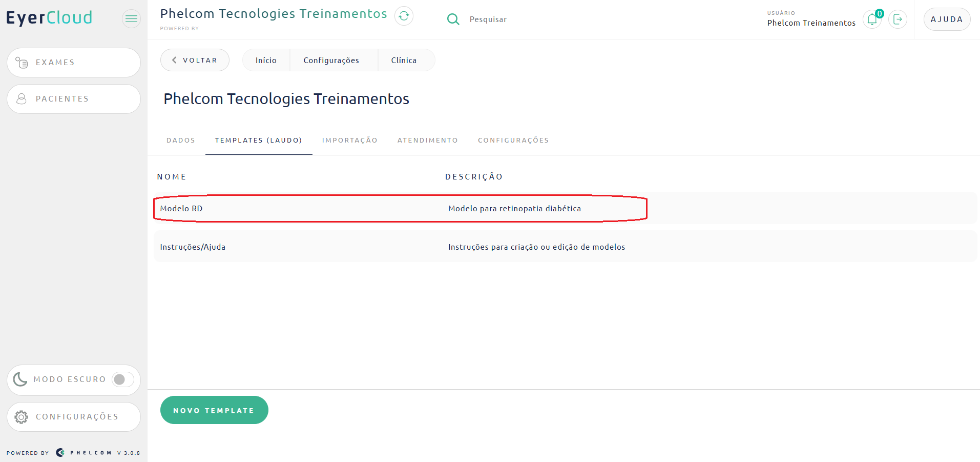Click the search magnifier icon
The height and width of the screenshot is (462, 980).
pos(453,19)
